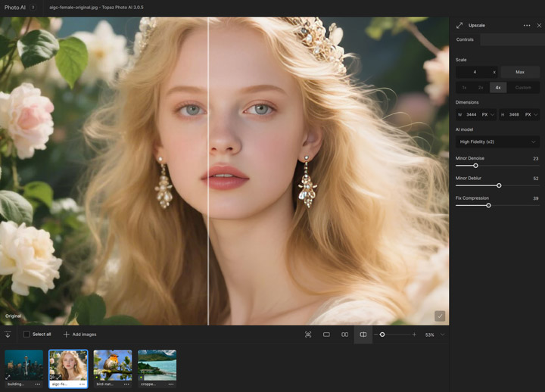Select the 4x scale option
Image resolution: width=545 pixels, height=392 pixels.
(x=498, y=87)
